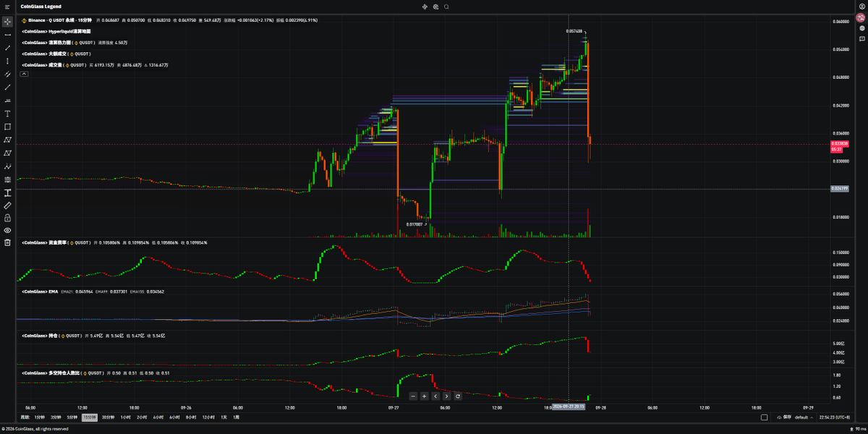The height and width of the screenshot is (434, 868).
Task: Select the 5分钟 timeframe
Action: [x=72, y=417]
